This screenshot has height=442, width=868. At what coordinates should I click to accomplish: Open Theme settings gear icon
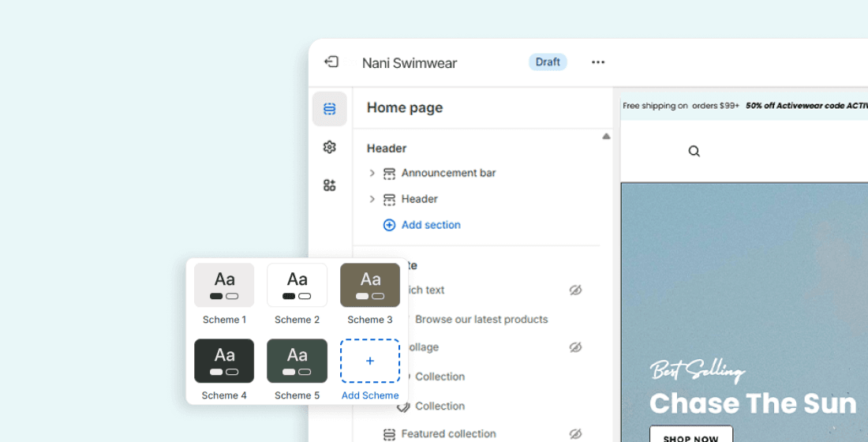pyautogui.click(x=329, y=147)
